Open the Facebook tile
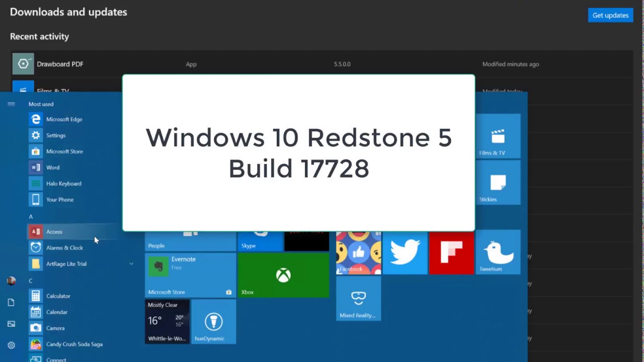The width and height of the screenshot is (644, 362). point(359,253)
